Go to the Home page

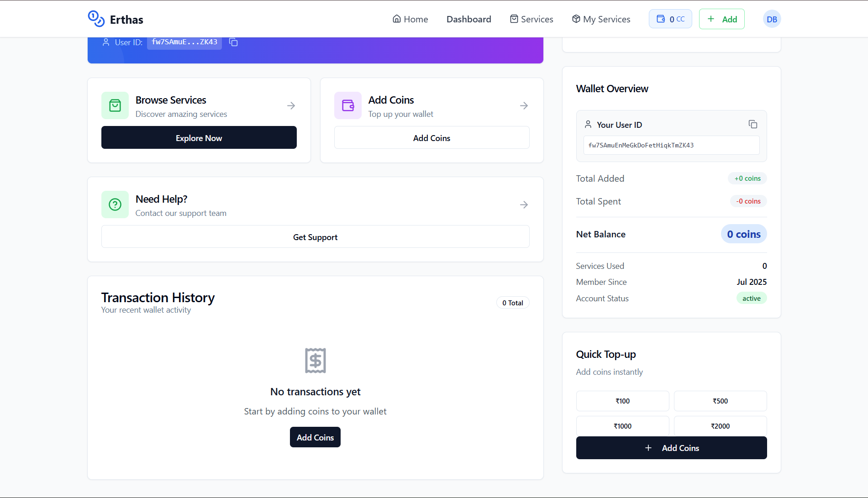click(x=410, y=19)
